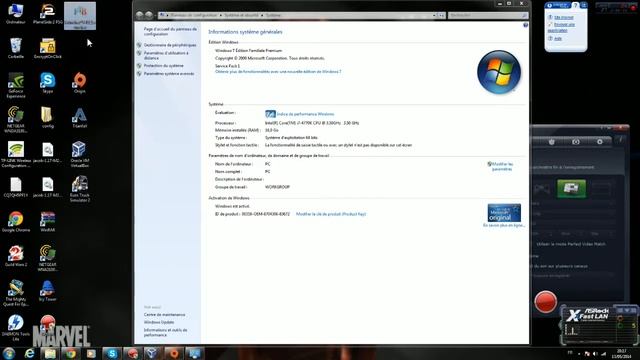Click the taskbar clock

(621, 353)
